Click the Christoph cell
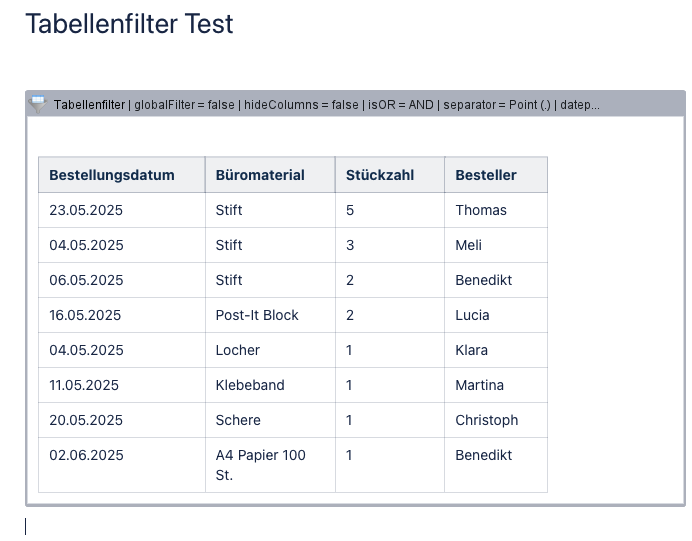Screen dimensions: 692x541 [487, 420]
